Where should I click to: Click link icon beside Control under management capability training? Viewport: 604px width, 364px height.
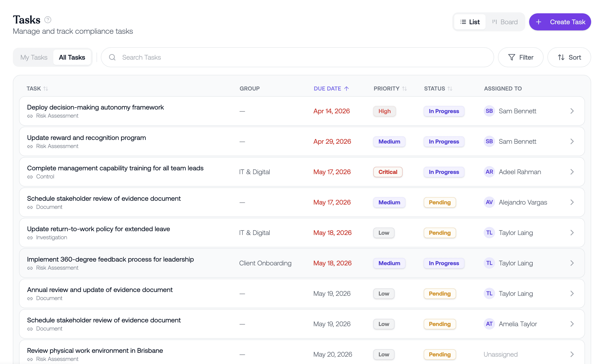pos(30,177)
